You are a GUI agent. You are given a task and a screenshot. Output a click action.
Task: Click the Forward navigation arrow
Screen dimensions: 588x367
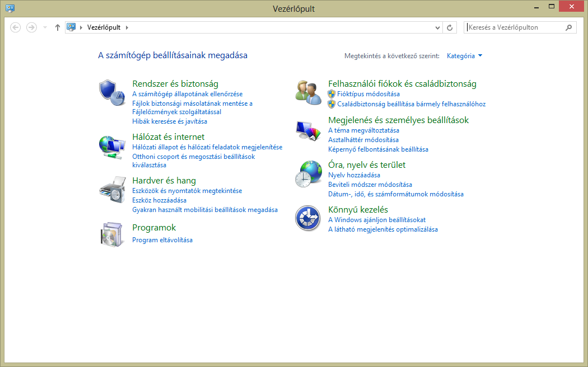pyautogui.click(x=31, y=27)
